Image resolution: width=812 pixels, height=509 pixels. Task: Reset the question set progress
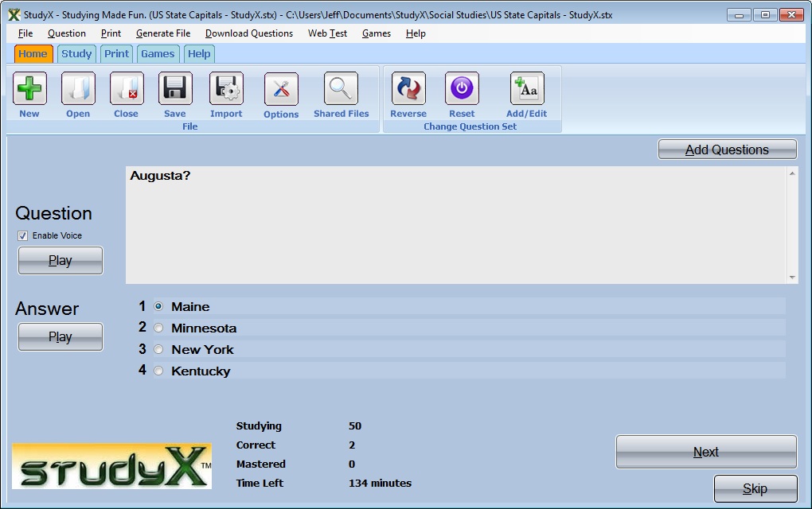(462, 88)
